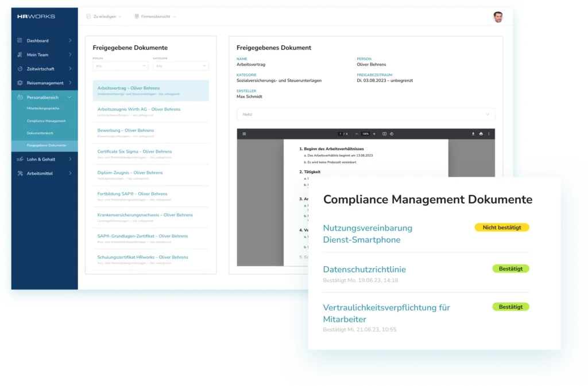The width and height of the screenshot is (588, 386).
Task: Select Compliance Management in sidebar
Action: [x=46, y=121]
